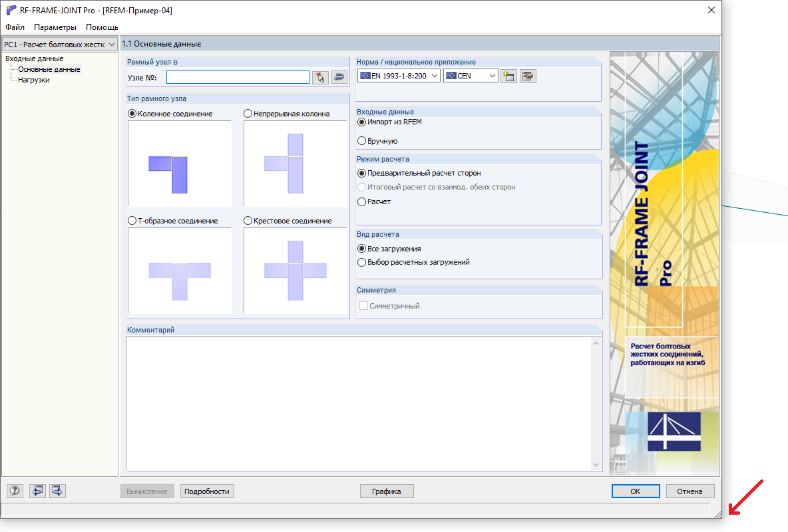The image size is (788, 532).
Task: Click the Симметрия heading
Action: click(x=377, y=290)
